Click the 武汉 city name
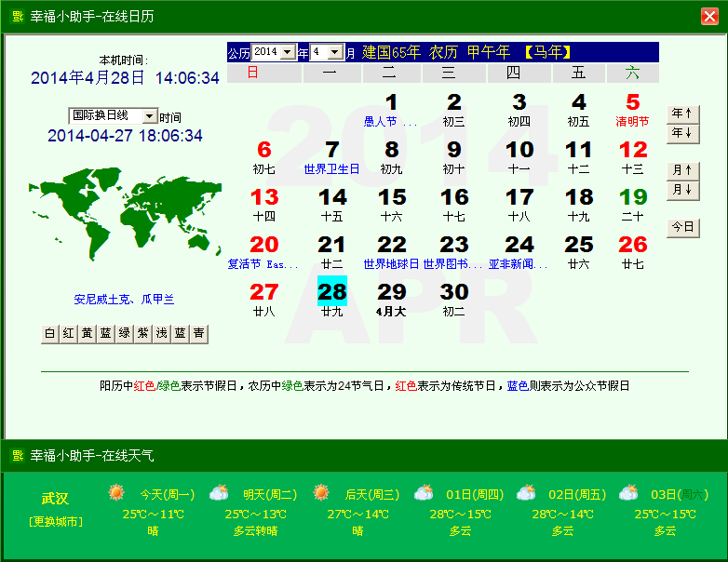Screen dimensions: 728x562 55,498
